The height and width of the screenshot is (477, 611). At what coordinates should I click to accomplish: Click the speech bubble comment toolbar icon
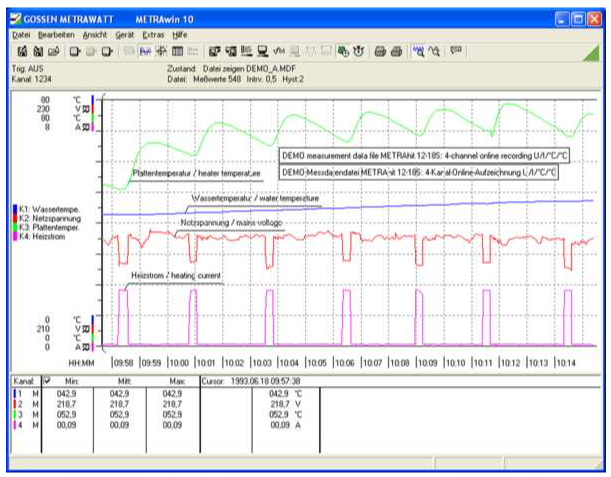pos(456,50)
